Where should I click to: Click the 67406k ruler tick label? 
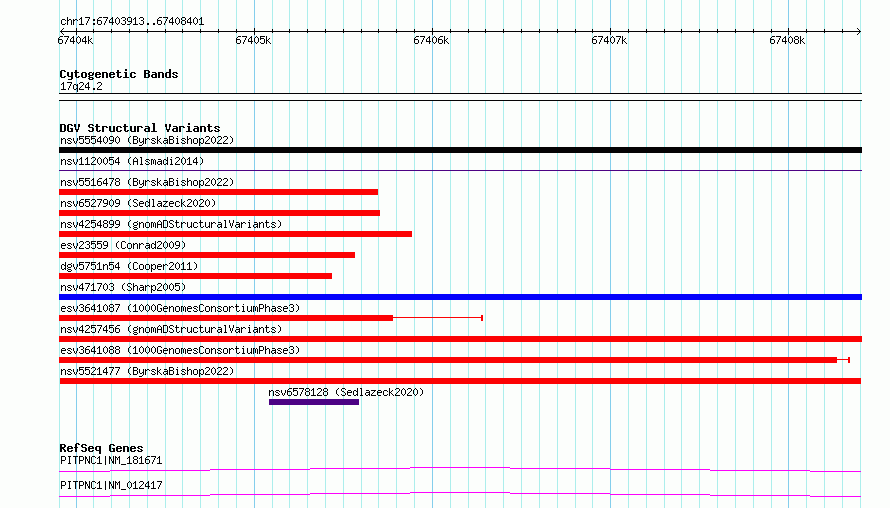(x=431, y=40)
